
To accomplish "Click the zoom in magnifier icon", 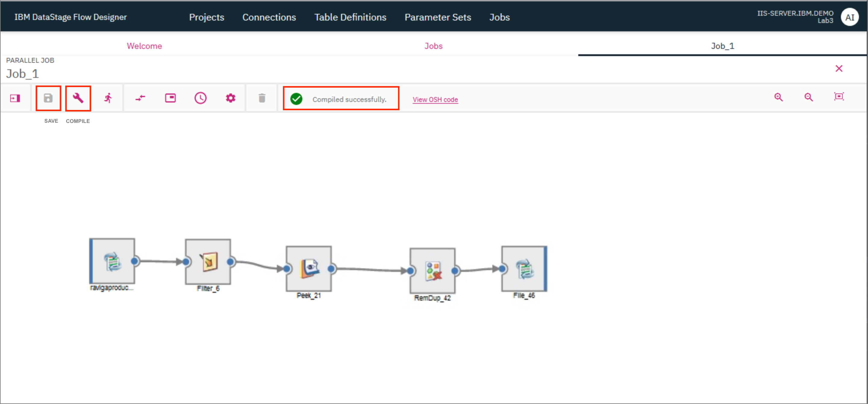I will (x=779, y=99).
